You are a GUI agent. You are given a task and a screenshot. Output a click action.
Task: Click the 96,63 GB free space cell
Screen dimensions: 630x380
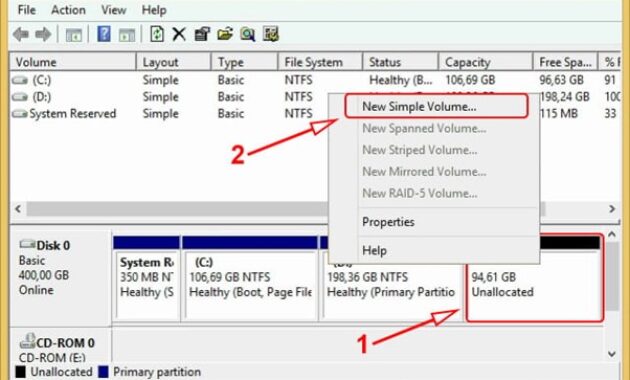click(x=562, y=80)
